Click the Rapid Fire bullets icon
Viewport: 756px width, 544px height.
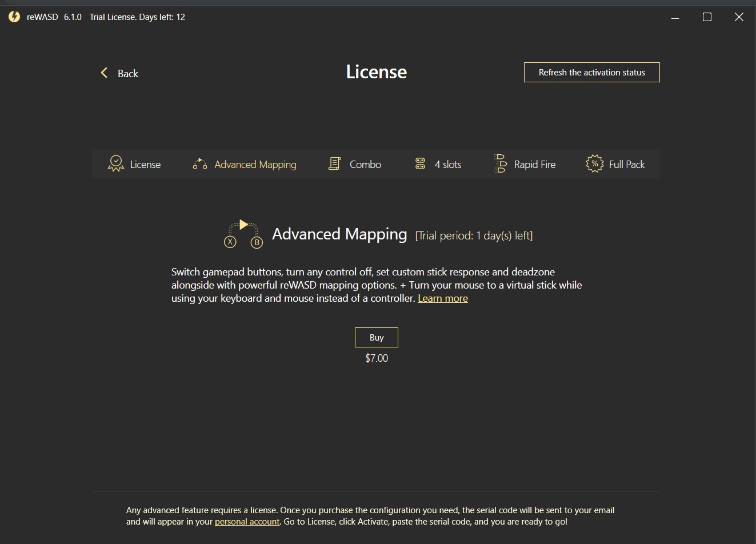coord(500,163)
